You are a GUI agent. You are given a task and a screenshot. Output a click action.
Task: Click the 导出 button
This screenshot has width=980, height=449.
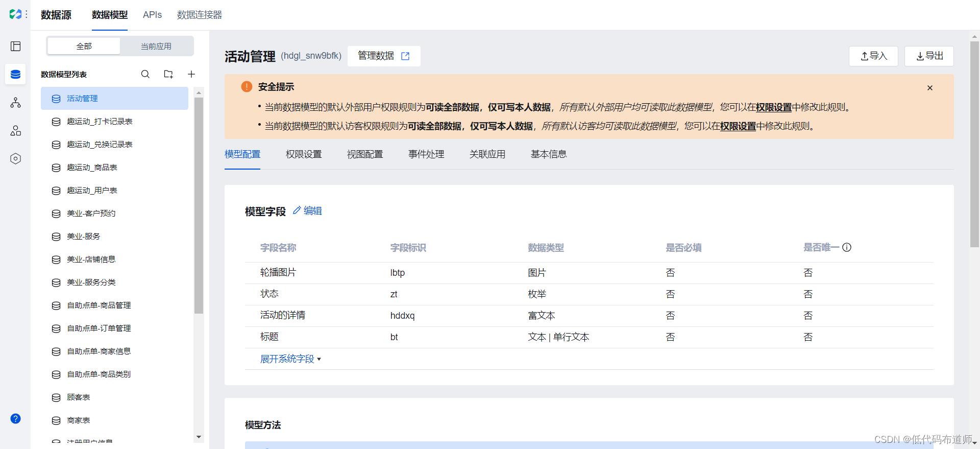click(929, 56)
